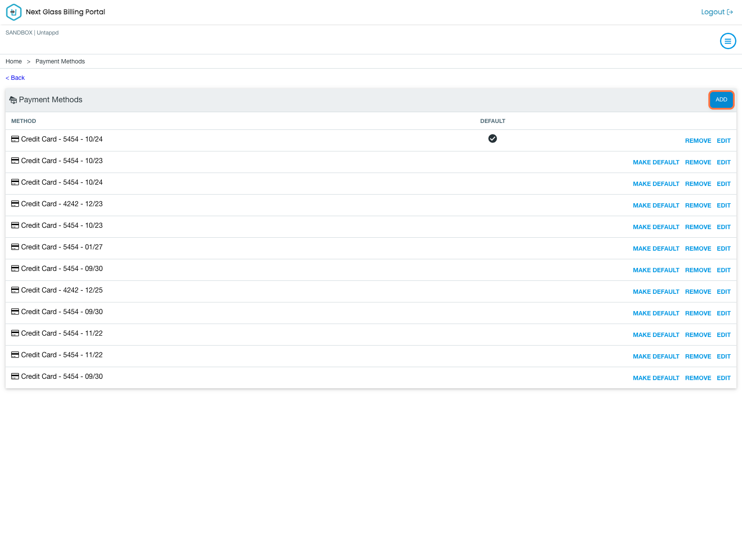This screenshot has height=560, width=742.
Task: Click the METHOD column header
Action: pos(24,121)
